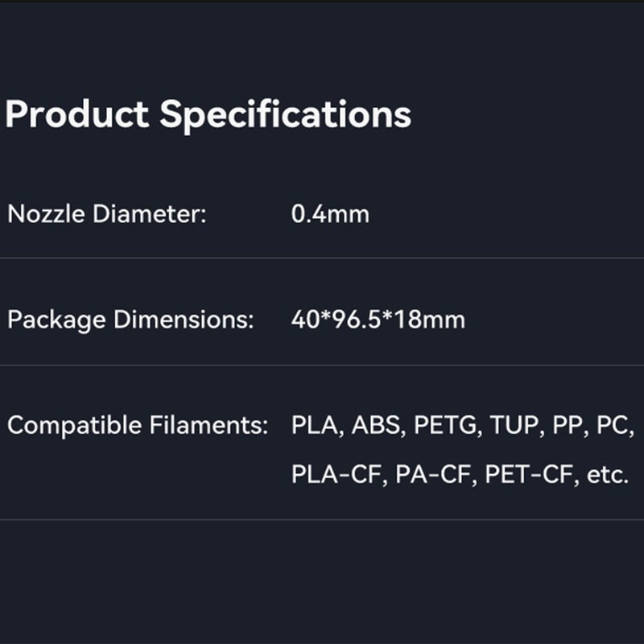This screenshot has width=644, height=644.
Task: Click the divider line below Nozzle Diameter row
Action: pos(322,258)
